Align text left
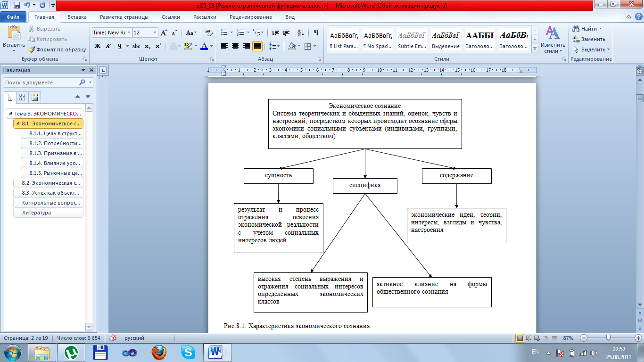 (x=224, y=46)
